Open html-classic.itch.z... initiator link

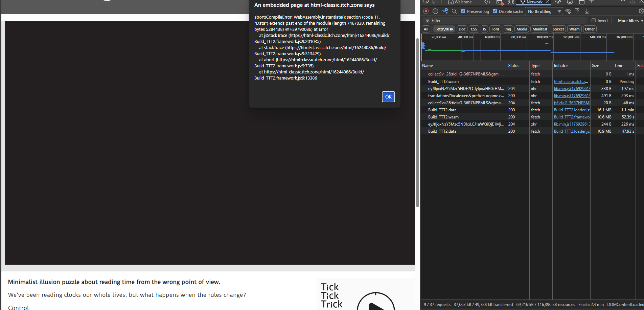(x=571, y=82)
